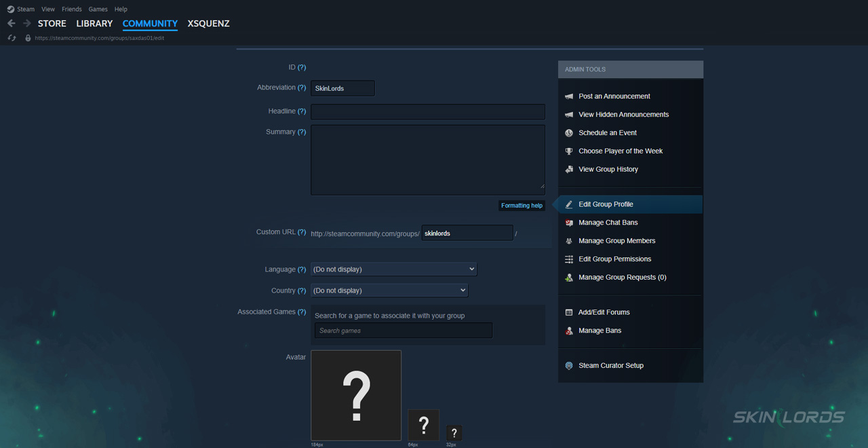This screenshot has width=868, height=448.
Task: Click clock icon beside Schedule an Event
Action: tap(569, 133)
